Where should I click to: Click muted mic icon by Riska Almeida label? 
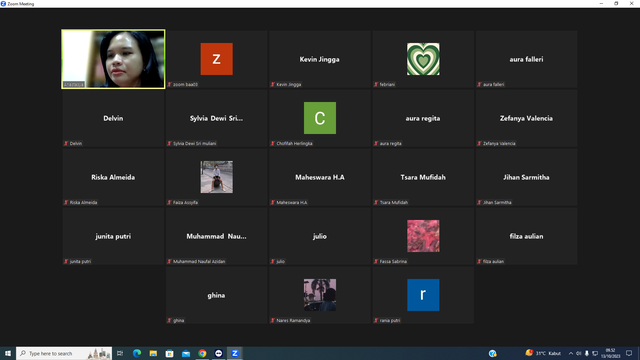[x=66, y=202]
